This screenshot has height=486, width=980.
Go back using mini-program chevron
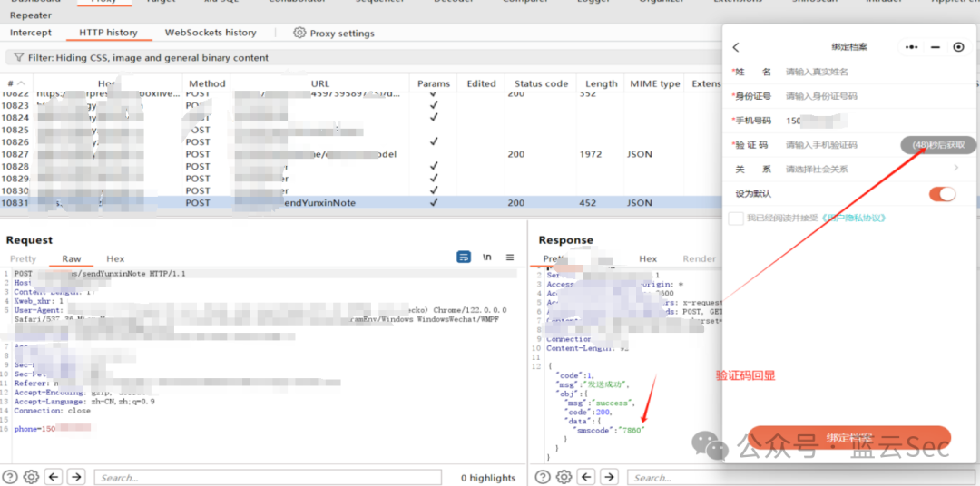[736, 47]
